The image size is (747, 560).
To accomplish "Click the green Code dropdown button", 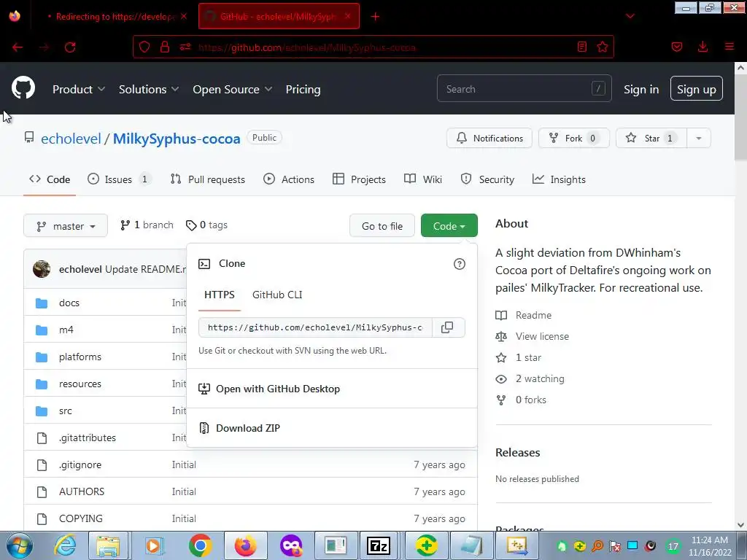I will tap(449, 226).
